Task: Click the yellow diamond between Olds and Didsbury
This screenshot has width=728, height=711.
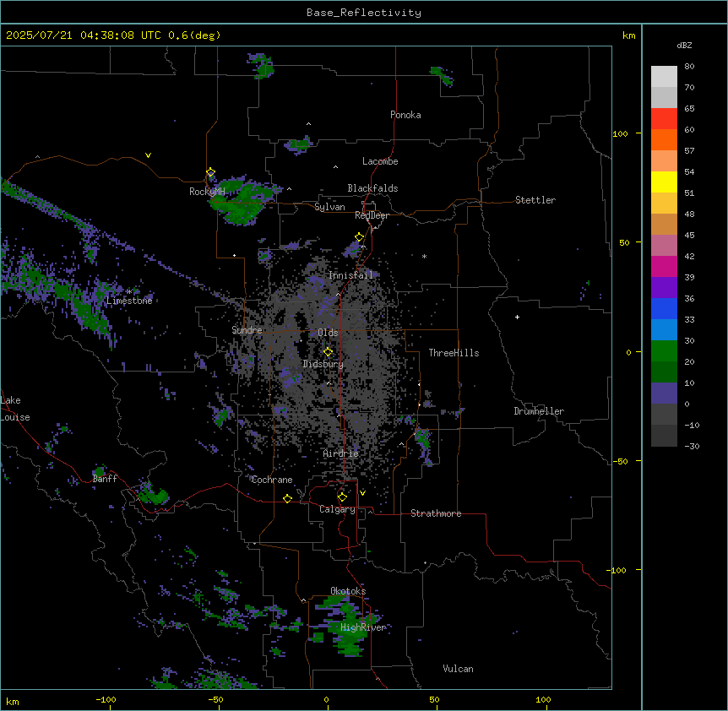Action: click(x=328, y=352)
